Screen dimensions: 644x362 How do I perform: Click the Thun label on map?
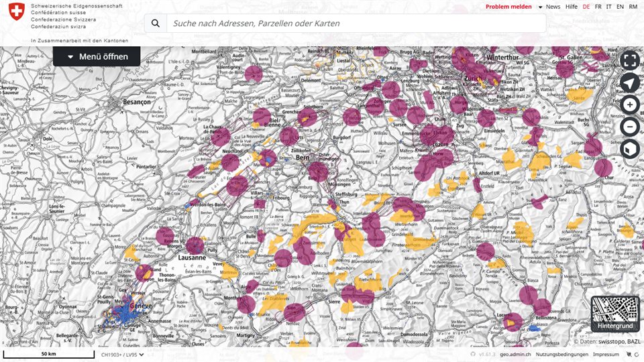[344, 202]
